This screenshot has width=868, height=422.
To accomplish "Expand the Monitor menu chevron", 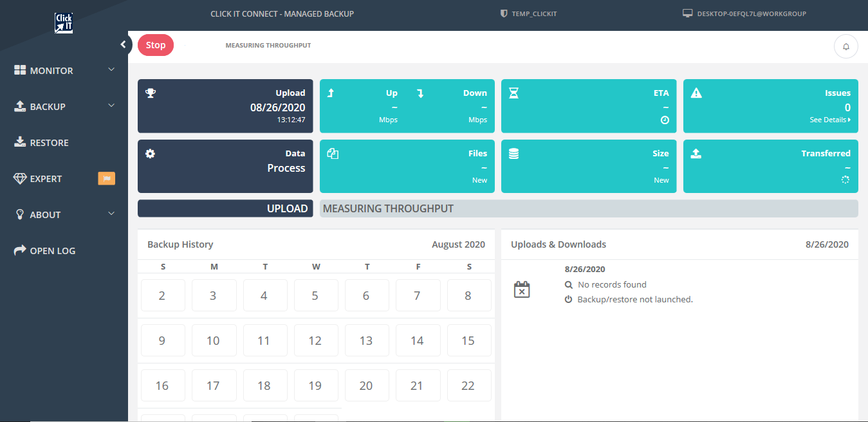I will (x=111, y=69).
